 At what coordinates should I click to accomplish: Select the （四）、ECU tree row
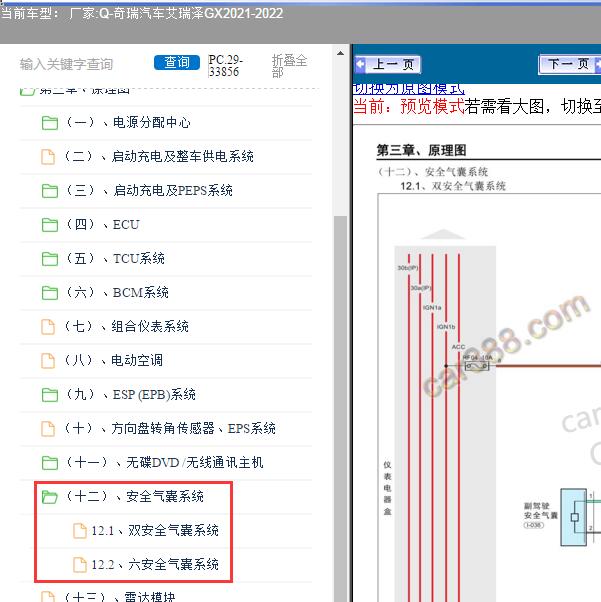tap(165, 225)
